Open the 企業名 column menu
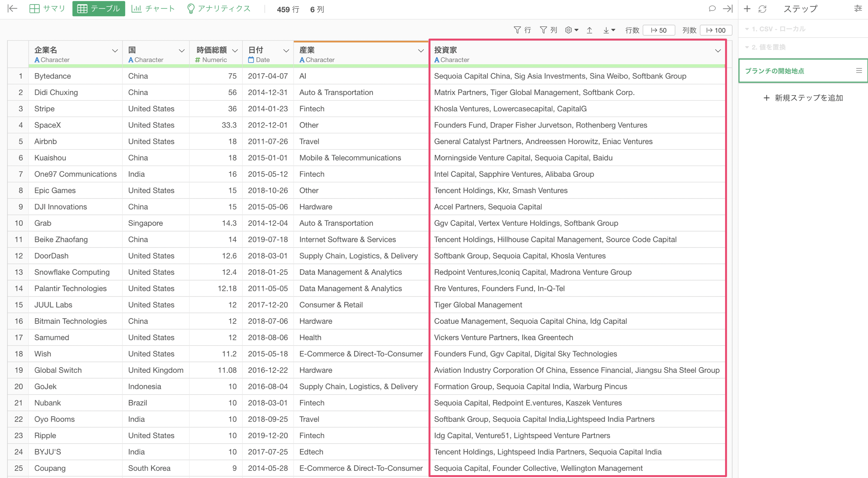This screenshot has height=478, width=868. click(x=115, y=51)
